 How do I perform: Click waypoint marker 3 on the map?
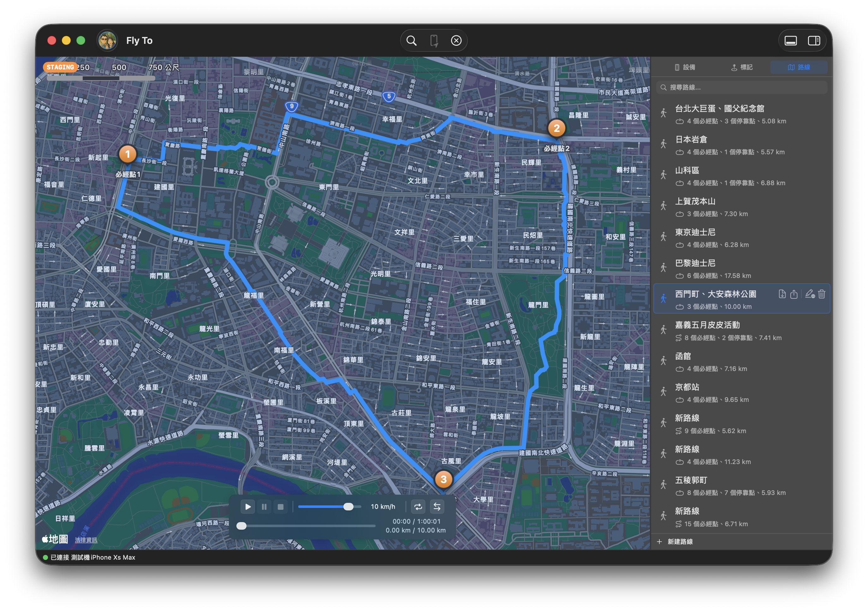pos(443,480)
